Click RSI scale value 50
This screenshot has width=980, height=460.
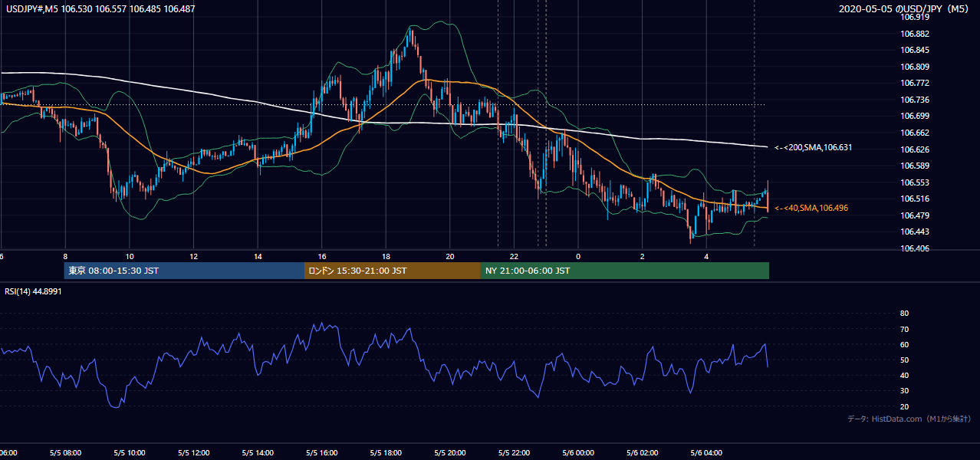[904, 360]
